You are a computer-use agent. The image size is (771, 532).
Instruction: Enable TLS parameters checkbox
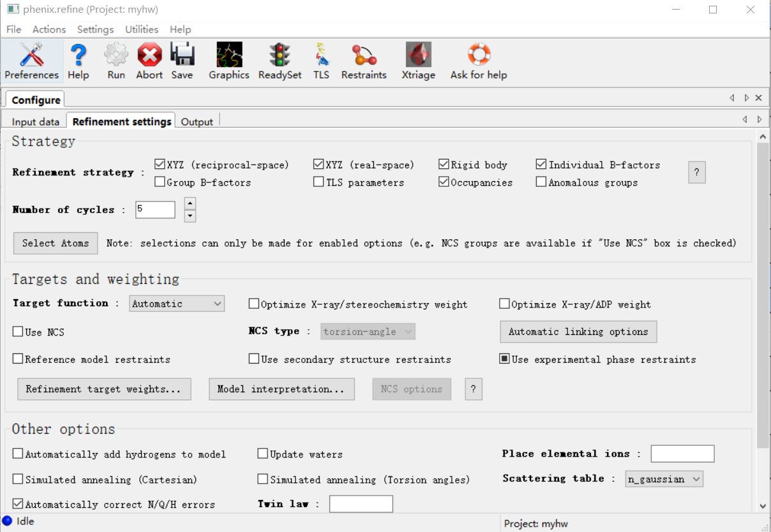(x=319, y=182)
